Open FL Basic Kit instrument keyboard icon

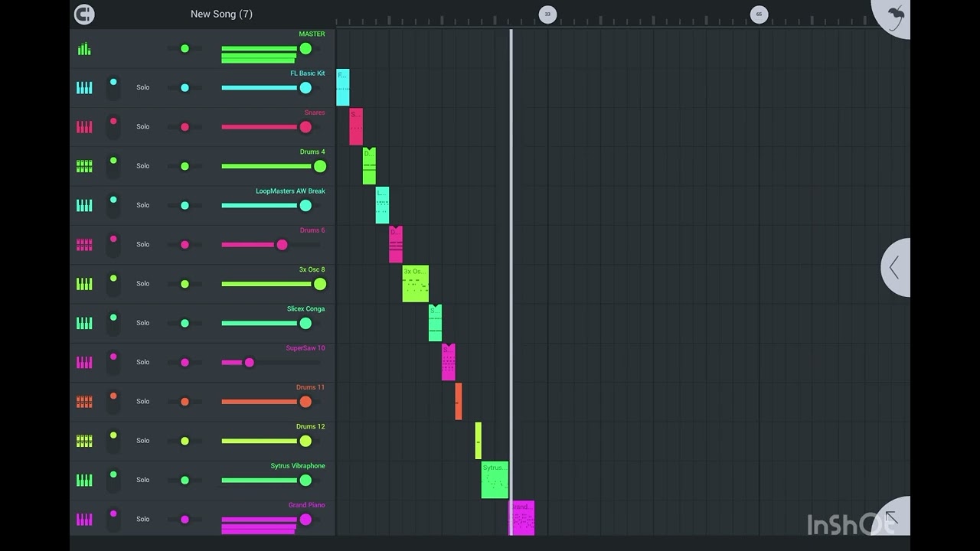[x=84, y=88]
